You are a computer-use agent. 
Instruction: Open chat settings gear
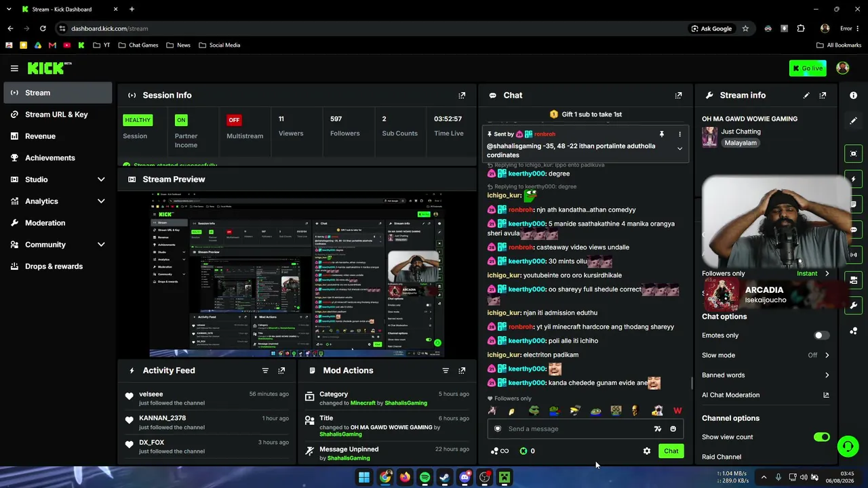tap(647, 451)
